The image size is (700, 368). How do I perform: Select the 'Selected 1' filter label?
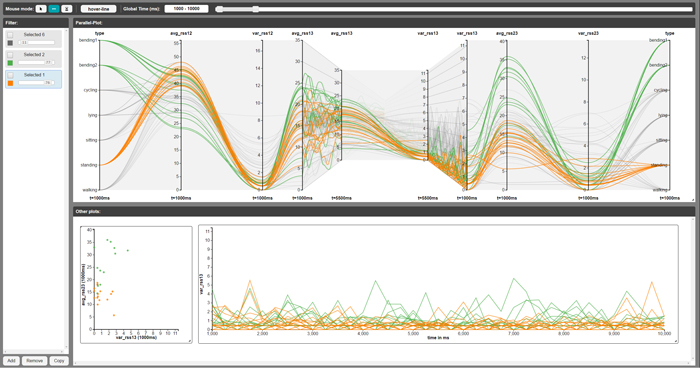(34, 75)
